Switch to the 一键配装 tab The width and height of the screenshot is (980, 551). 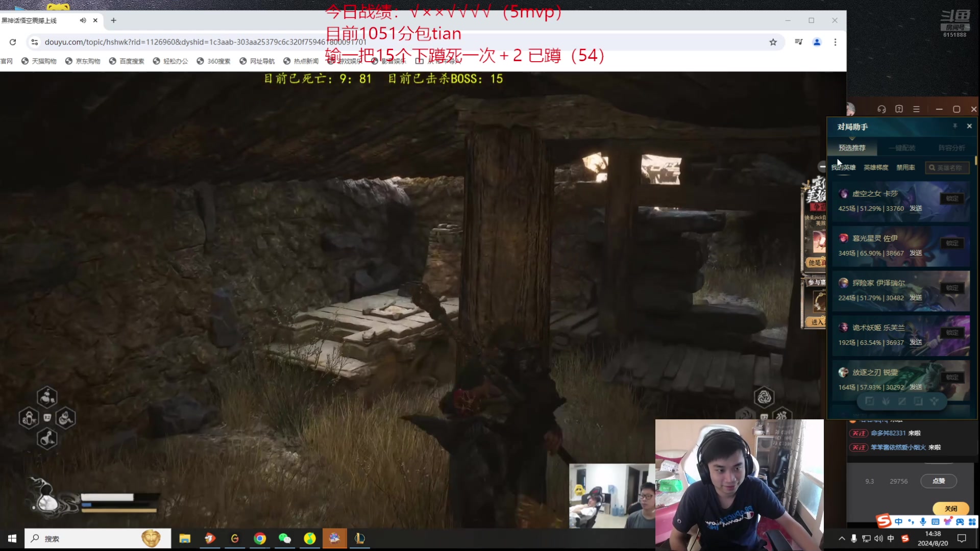click(901, 148)
